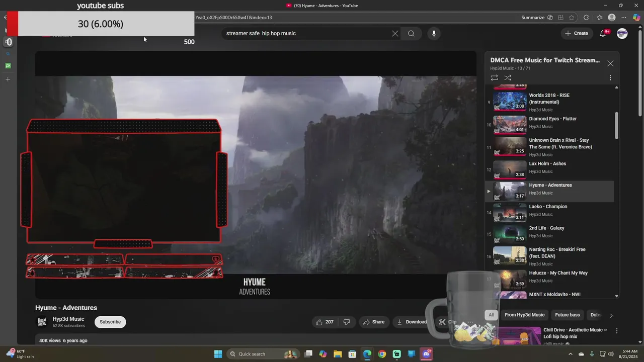Open Chill Drive Aesthetic Music recommended video
The image size is (644, 362).
pos(575,333)
